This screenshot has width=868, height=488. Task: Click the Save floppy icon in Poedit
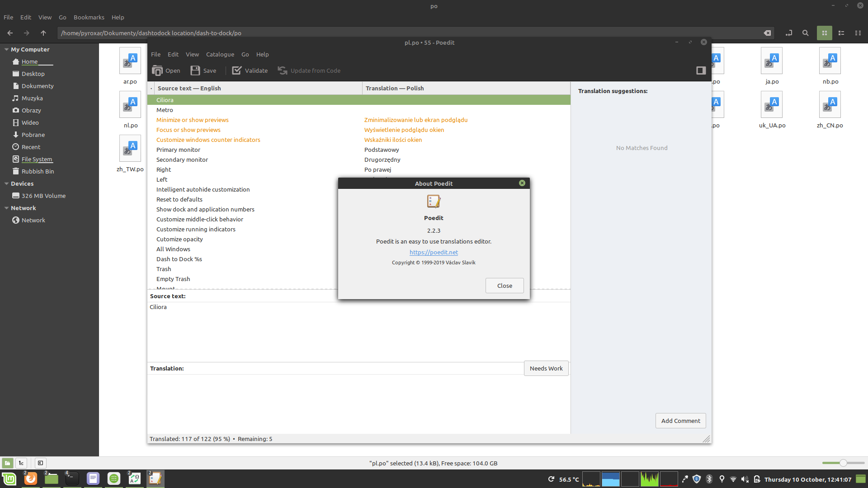click(195, 70)
